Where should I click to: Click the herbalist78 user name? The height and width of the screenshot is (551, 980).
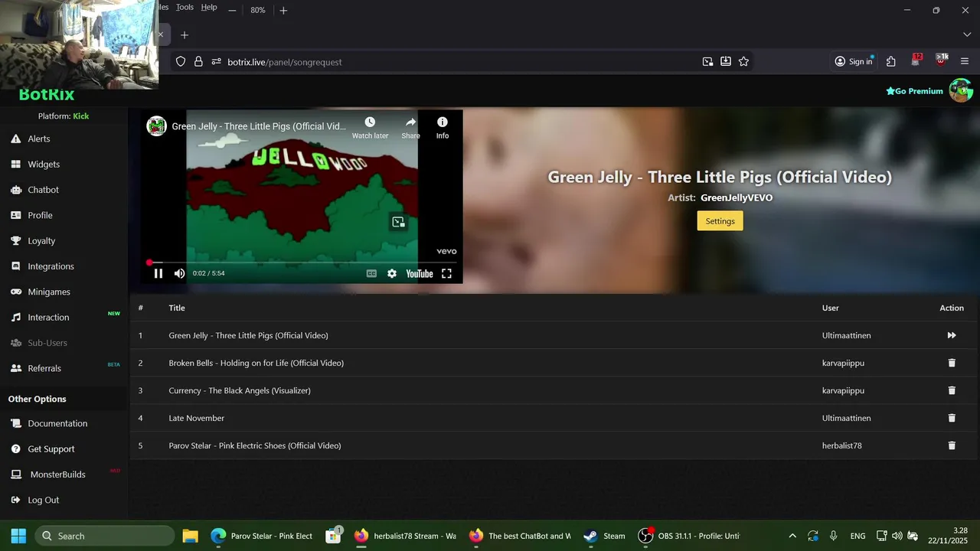pyautogui.click(x=842, y=445)
